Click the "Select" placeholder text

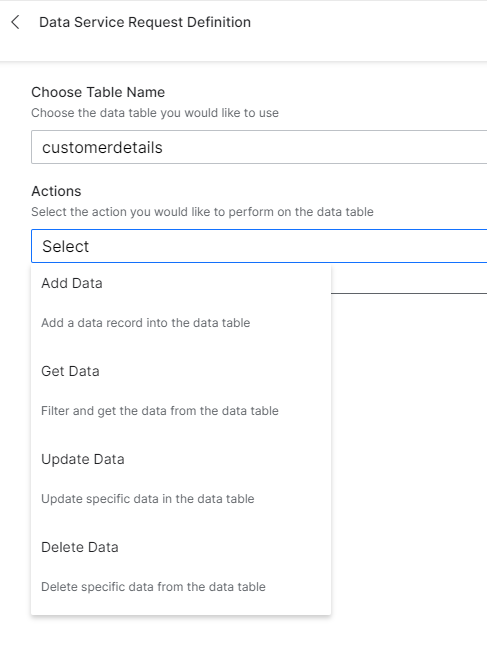(65, 246)
